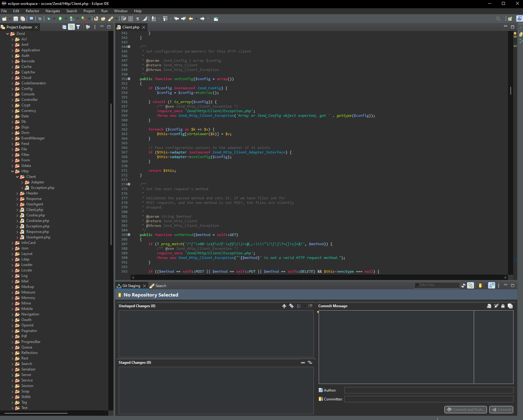The width and height of the screenshot is (523, 420).
Task: Click Add selected files to index plus
Action: point(284,306)
